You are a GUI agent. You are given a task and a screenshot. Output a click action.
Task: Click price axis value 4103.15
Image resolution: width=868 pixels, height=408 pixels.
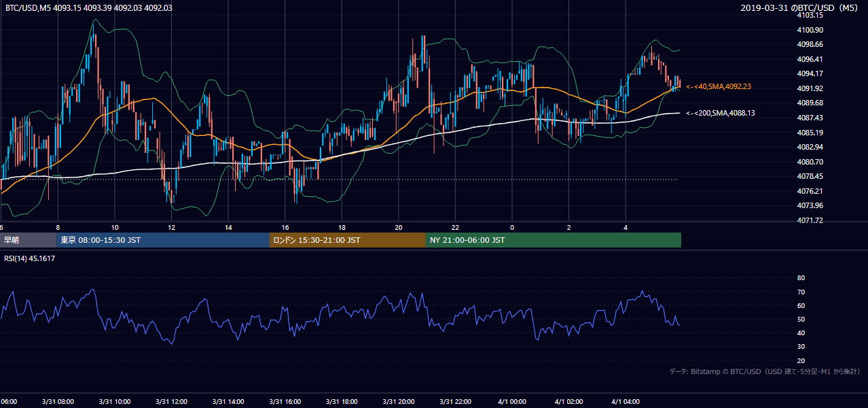pos(810,15)
